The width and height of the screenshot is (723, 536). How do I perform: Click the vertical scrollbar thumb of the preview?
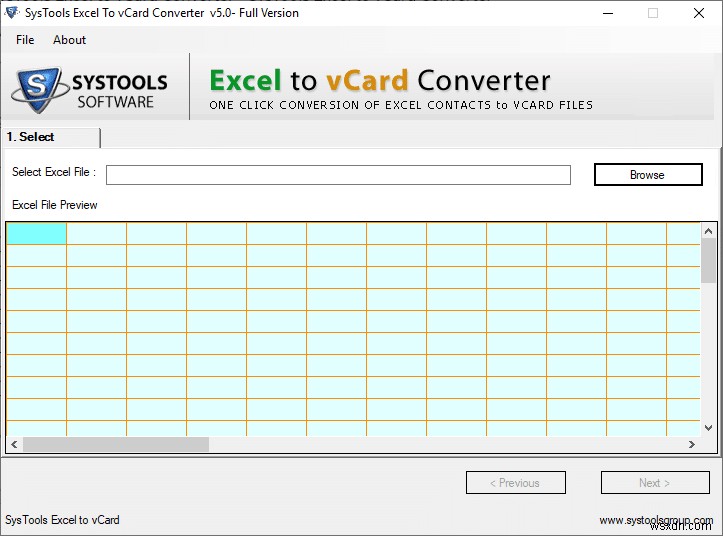click(x=708, y=261)
